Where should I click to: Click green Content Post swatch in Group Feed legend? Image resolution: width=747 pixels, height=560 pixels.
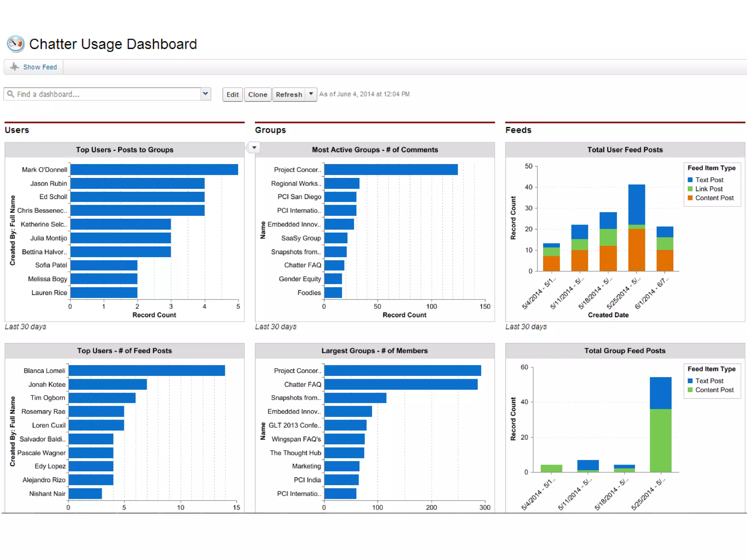coord(690,390)
